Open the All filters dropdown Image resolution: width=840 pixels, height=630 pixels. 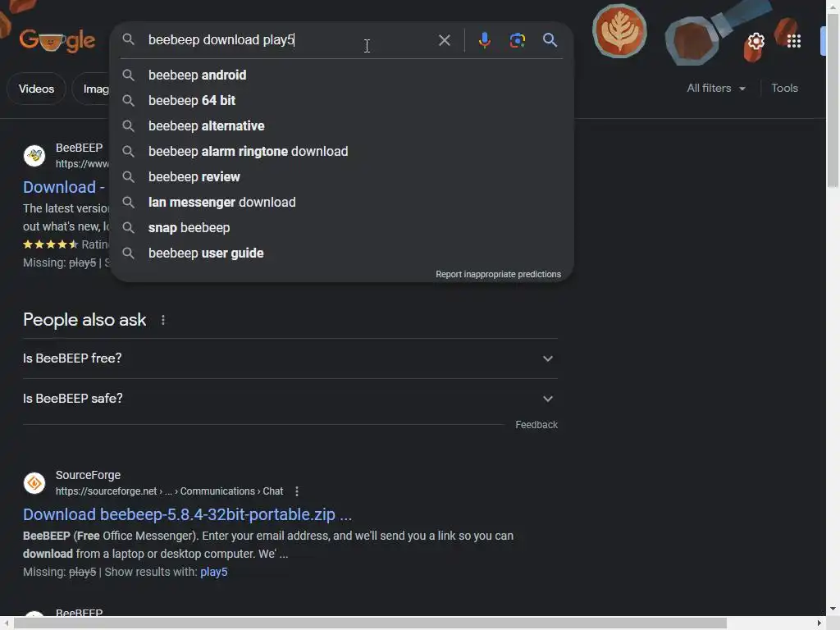coord(716,89)
